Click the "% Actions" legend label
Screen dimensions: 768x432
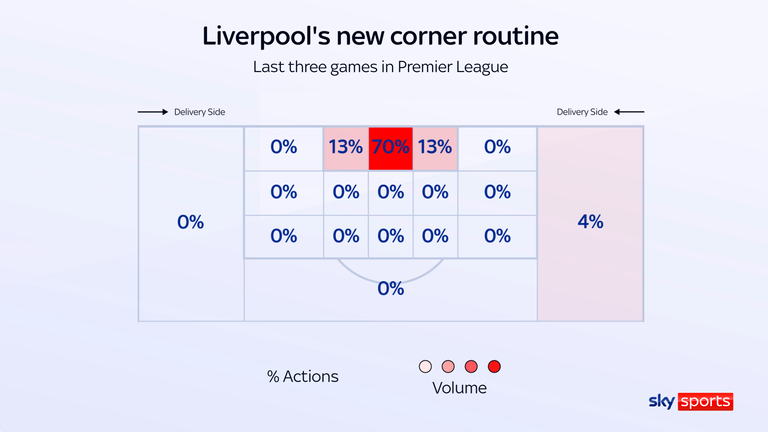click(x=302, y=377)
